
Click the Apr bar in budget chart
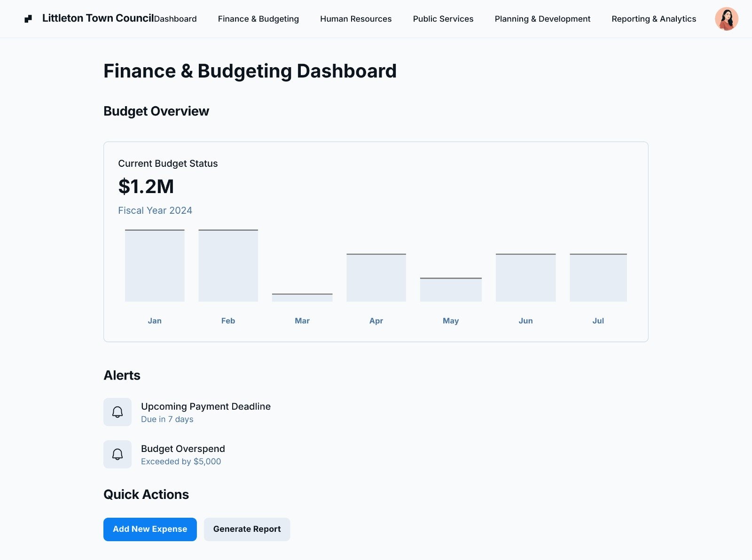click(376, 278)
